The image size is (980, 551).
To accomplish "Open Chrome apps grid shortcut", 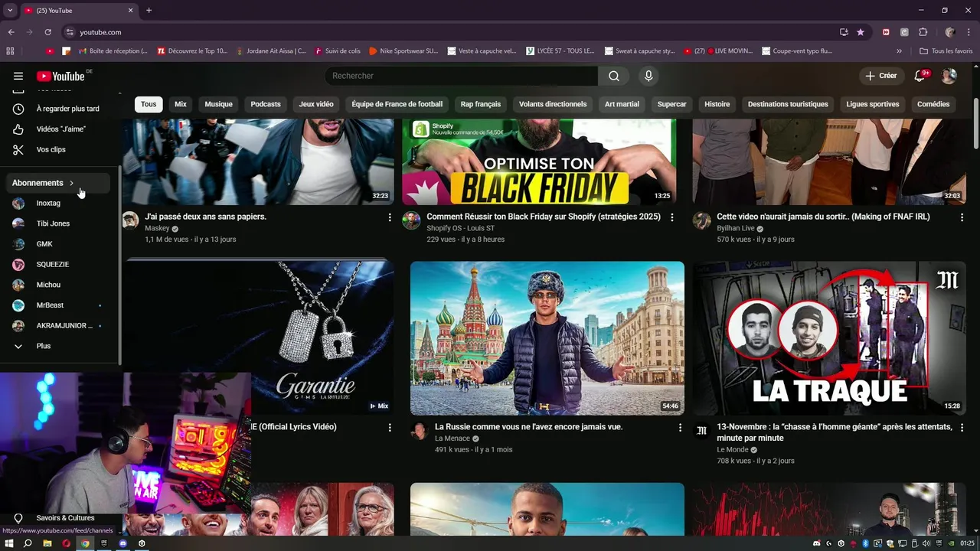I will [10, 51].
